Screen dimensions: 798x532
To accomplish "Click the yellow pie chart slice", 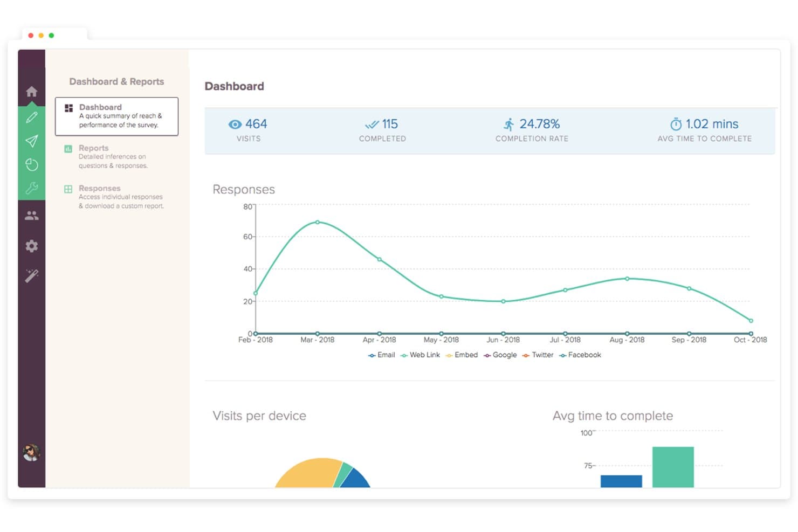I will coord(310,474).
